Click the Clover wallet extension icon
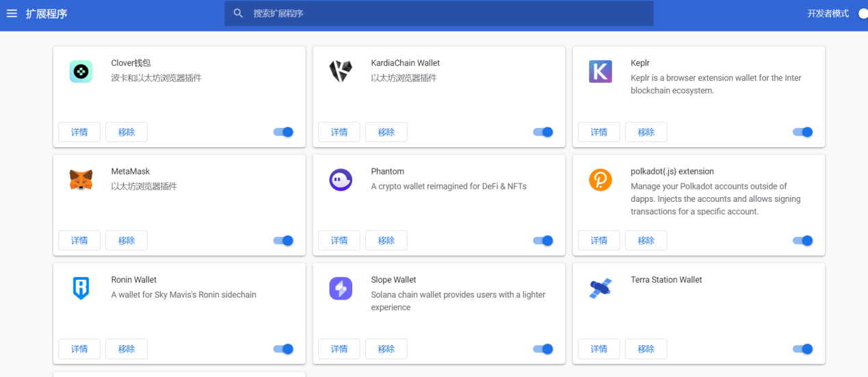This screenshot has height=377, width=868. pyautogui.click(x=81, y=71)
